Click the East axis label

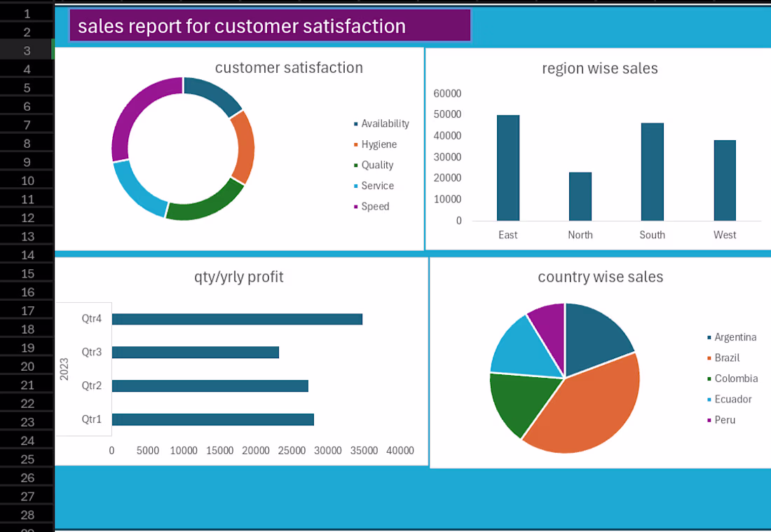508,235
